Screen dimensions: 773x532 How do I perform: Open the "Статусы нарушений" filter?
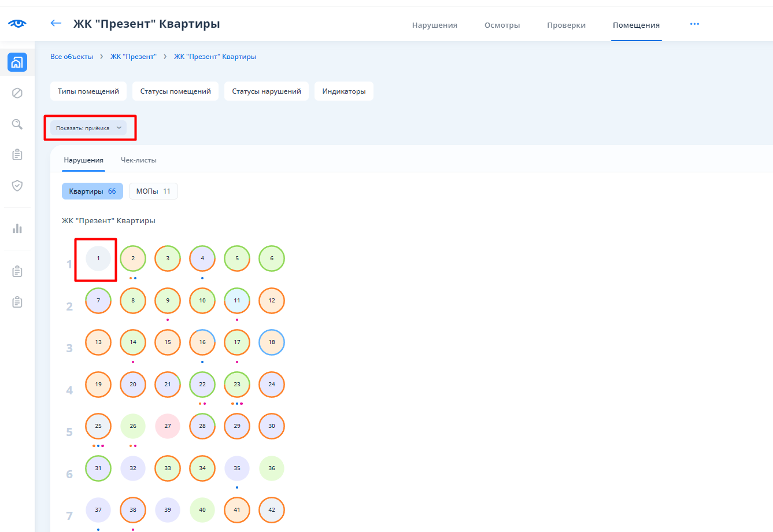click(x=267, y=91)
